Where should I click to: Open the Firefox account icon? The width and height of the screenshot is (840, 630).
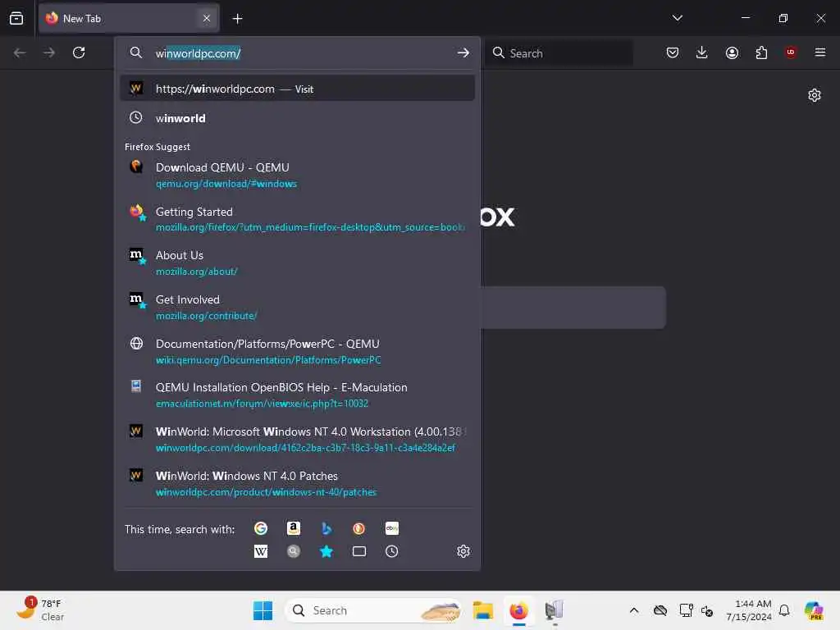coord(732,52)
